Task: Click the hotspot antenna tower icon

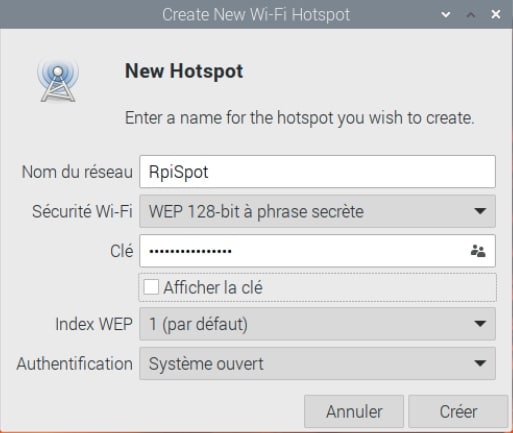Action: click(58, 80)
